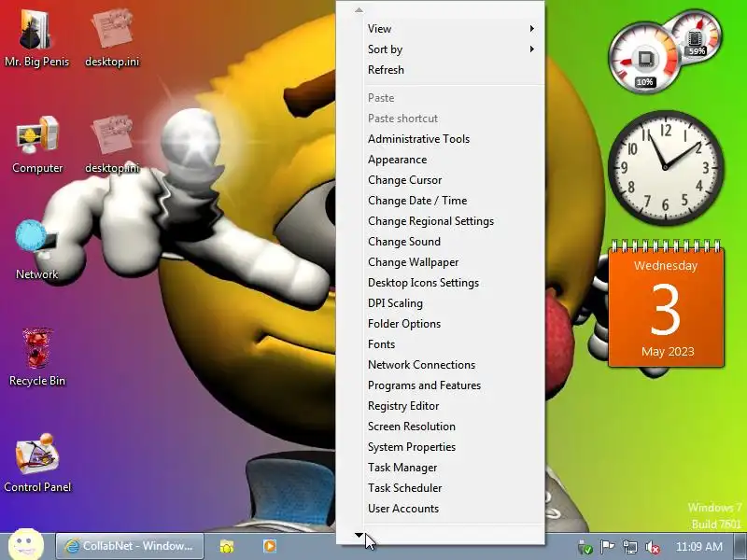This screenshot has width=747, height=560.
Task: Click the muted volume tray icon
Action: point(652,547)
